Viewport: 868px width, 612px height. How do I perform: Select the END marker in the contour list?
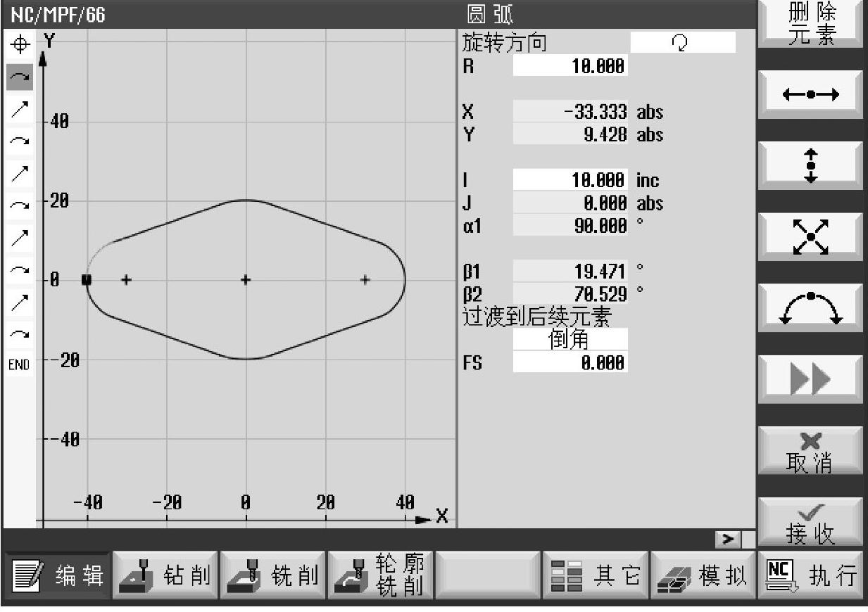click(x=20, y=364)
